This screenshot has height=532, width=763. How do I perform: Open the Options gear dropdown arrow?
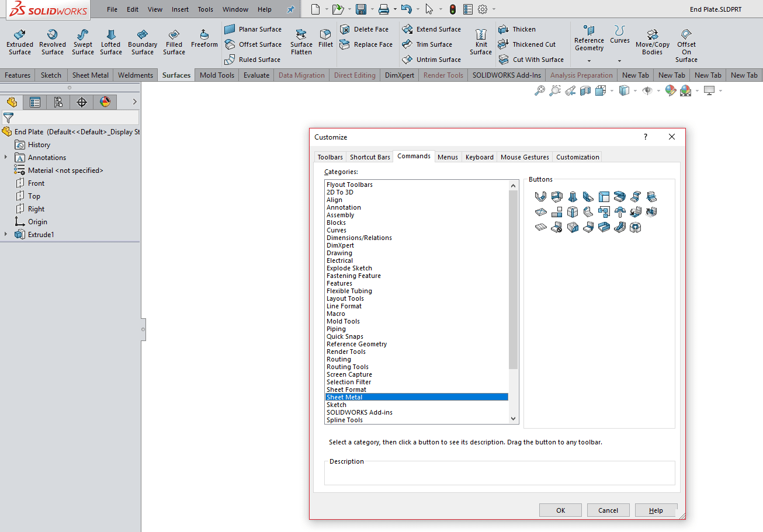pyautogui.click(x=494, y=9)
